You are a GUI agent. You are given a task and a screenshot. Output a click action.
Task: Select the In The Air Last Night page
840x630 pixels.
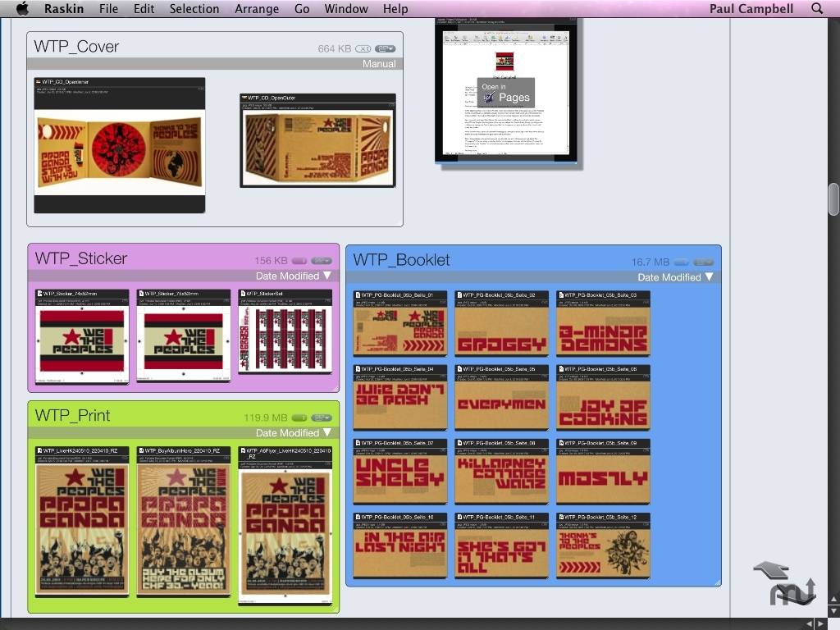coord(400,546)
